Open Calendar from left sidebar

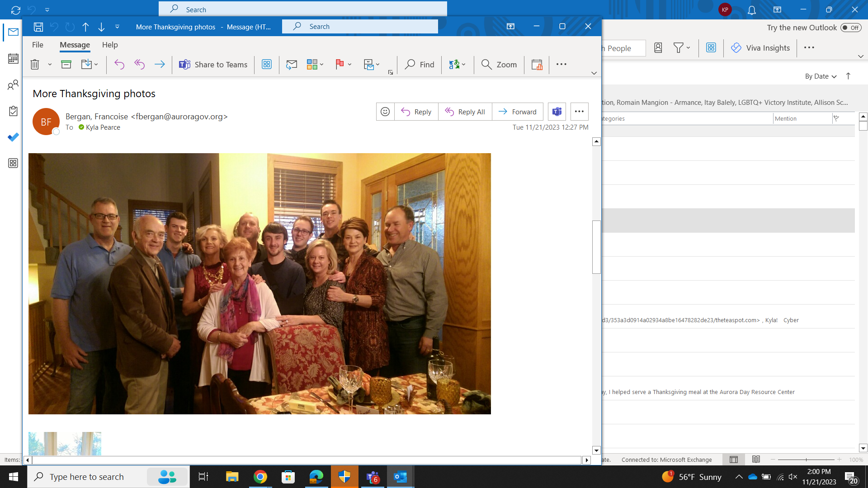13,58
